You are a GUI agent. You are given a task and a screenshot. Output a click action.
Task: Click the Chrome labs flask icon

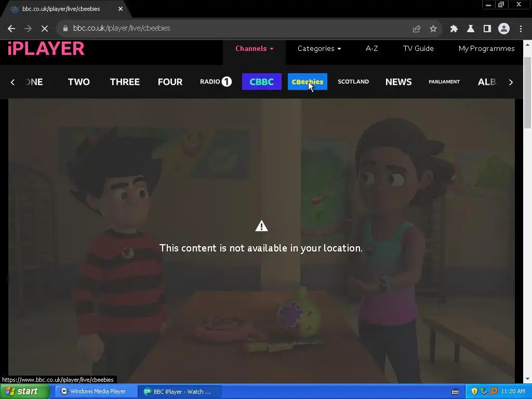click(470, 29)
